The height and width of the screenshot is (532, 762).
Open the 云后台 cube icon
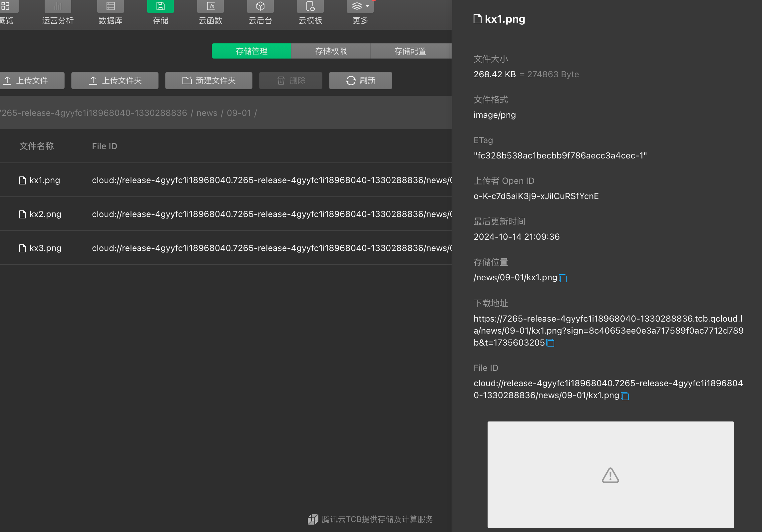[x=260, y=6]
